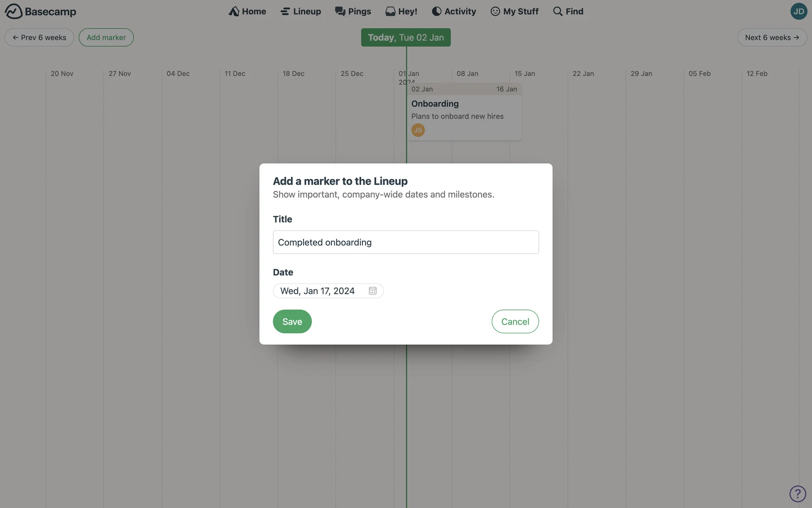Open the calendar picker icon in Date field
Viewport: 812px width, 508px height.
(x=373, y=291)
